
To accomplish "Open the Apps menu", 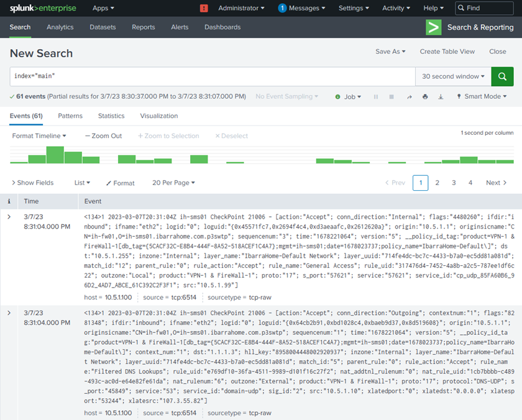I will (103, 8).
